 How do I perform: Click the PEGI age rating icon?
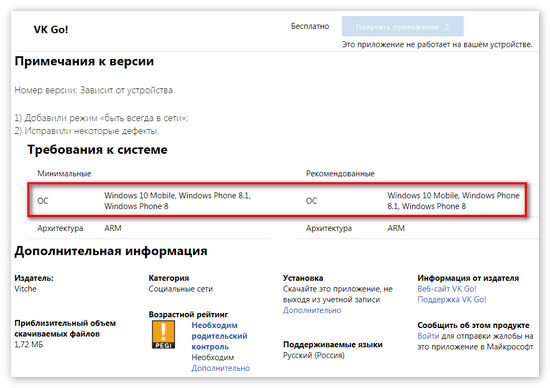pos(163,334)
